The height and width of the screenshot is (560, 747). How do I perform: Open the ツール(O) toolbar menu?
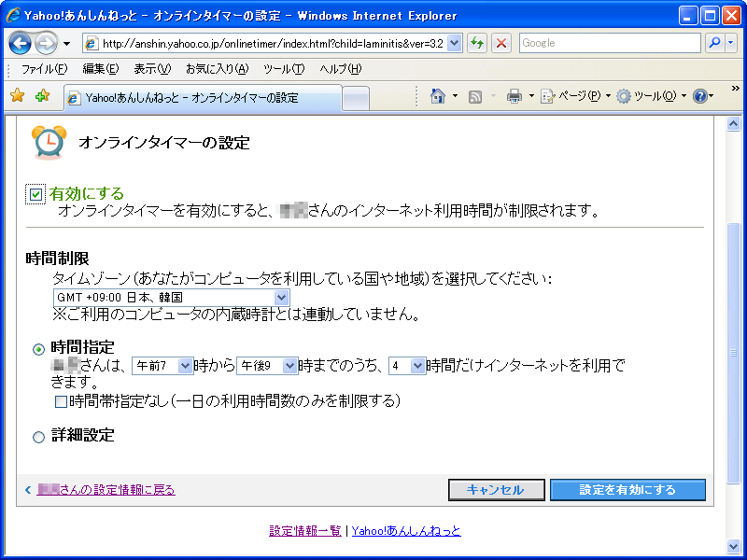tap(651, 96)
